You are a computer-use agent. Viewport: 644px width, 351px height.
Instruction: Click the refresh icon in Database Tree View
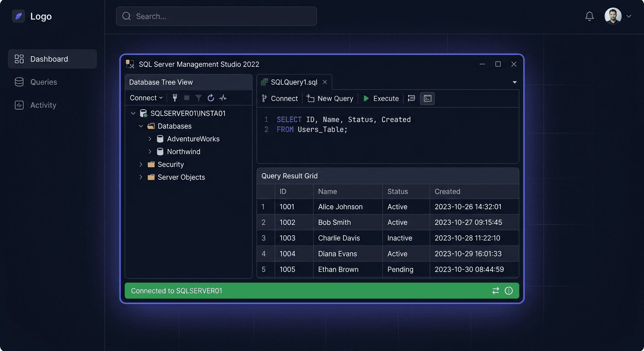click(x=211, y=98)
